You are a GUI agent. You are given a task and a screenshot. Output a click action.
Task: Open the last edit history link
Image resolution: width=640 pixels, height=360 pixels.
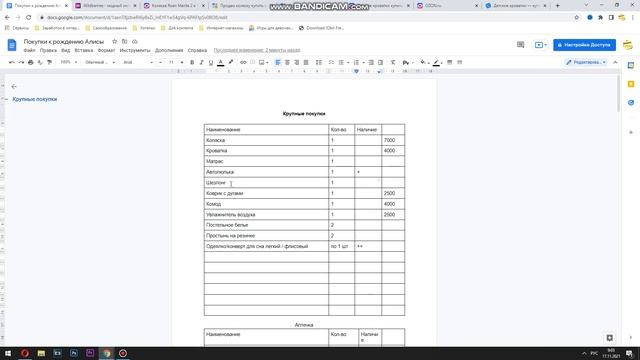257,50
